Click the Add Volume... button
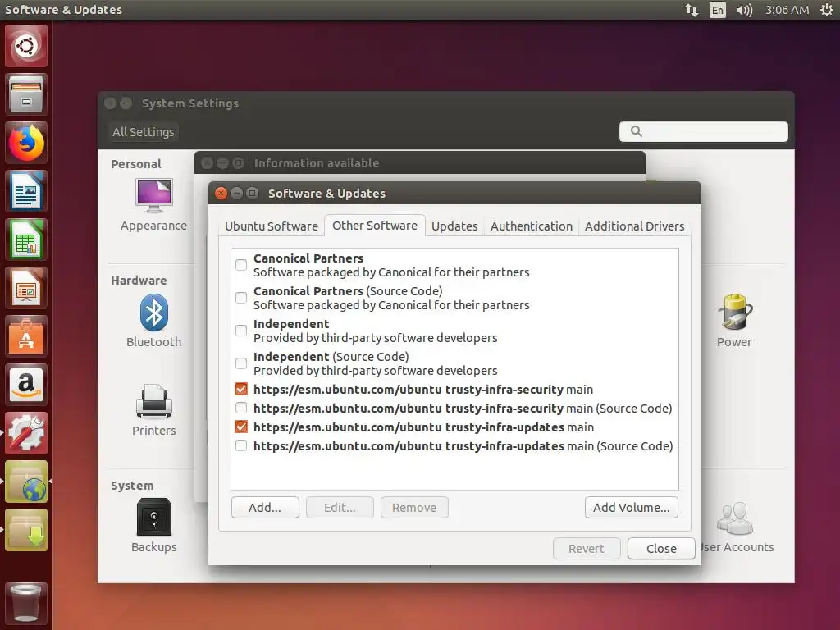Screen dimensions: 840x630 (631, 507)
